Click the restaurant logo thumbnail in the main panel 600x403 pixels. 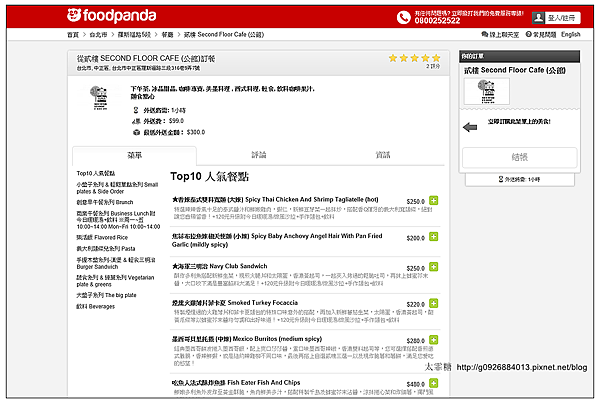99,98
